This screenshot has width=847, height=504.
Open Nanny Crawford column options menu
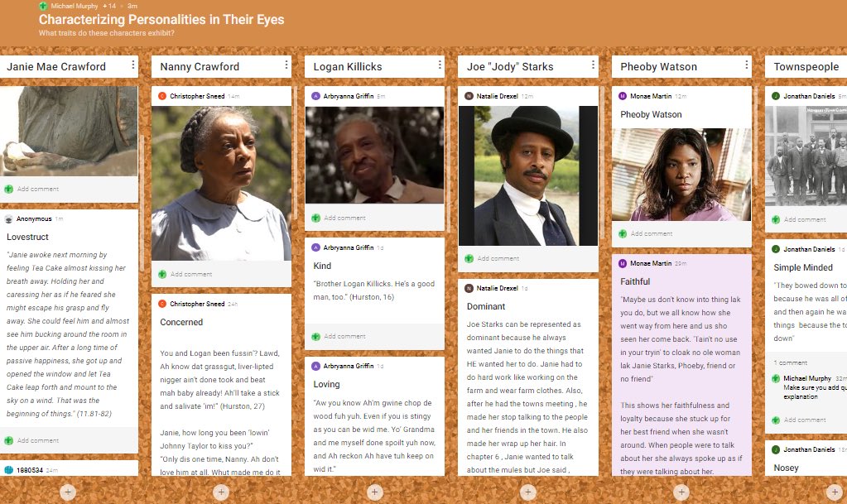(286, 65)
